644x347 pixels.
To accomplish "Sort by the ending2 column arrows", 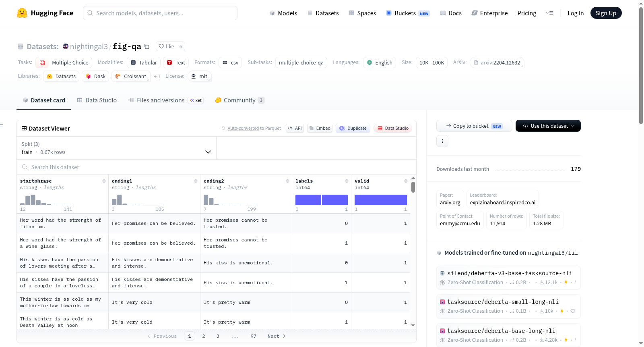I will [x=287, y=181].
